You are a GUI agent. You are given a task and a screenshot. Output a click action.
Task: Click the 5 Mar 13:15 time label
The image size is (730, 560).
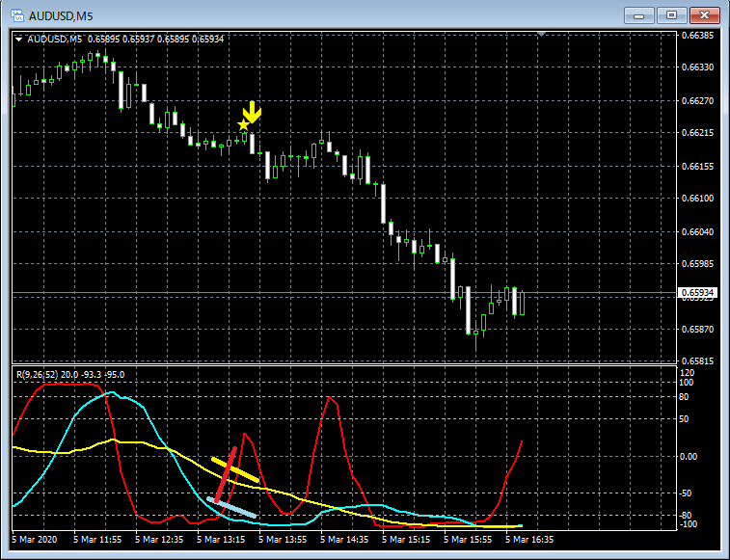pos(221,540)
